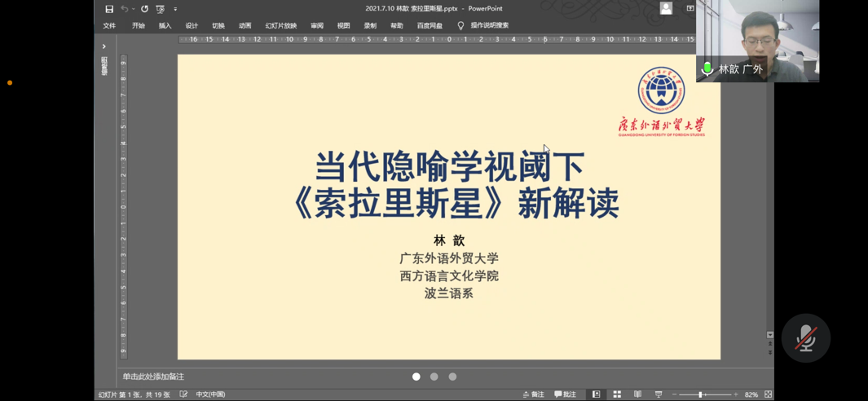Image resolution: width=868 pixels, height=401 pixels.
Task: Open spell check icon in status bar
Action: click(x=183, y=394)
